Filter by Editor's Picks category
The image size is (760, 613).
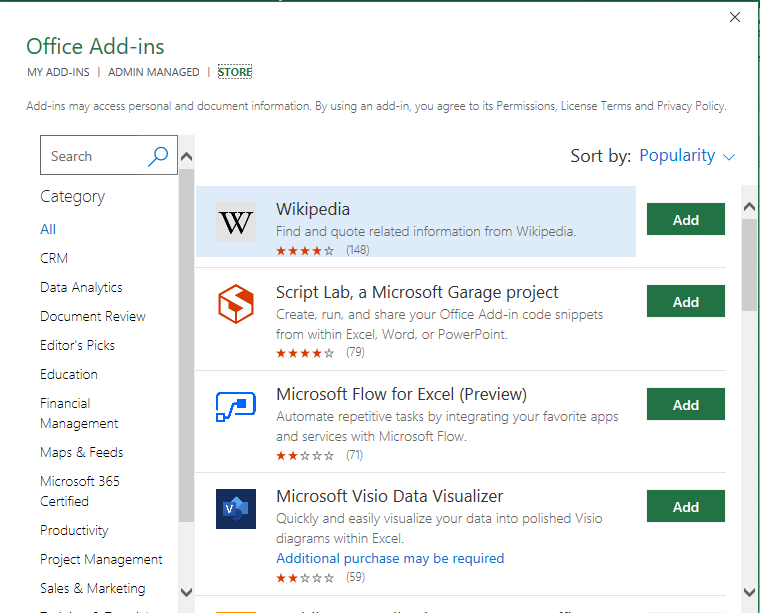tap(77, 345)
